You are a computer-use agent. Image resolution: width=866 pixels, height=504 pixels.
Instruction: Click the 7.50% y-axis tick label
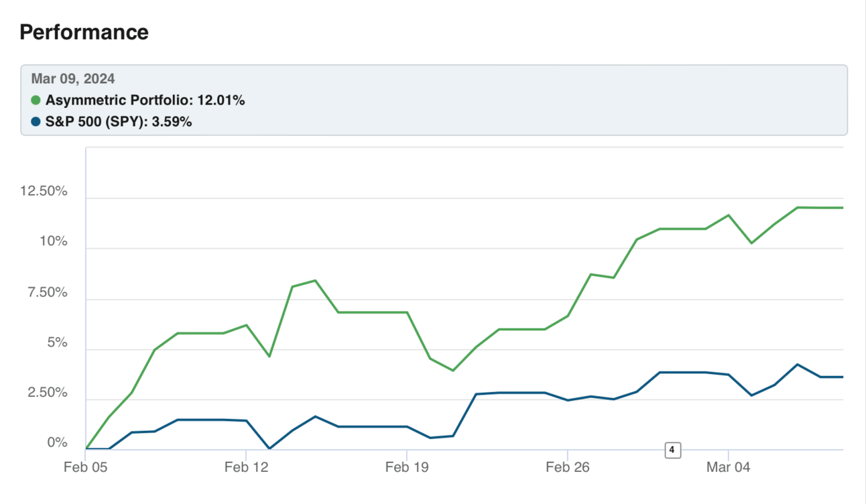click(47, 293)
